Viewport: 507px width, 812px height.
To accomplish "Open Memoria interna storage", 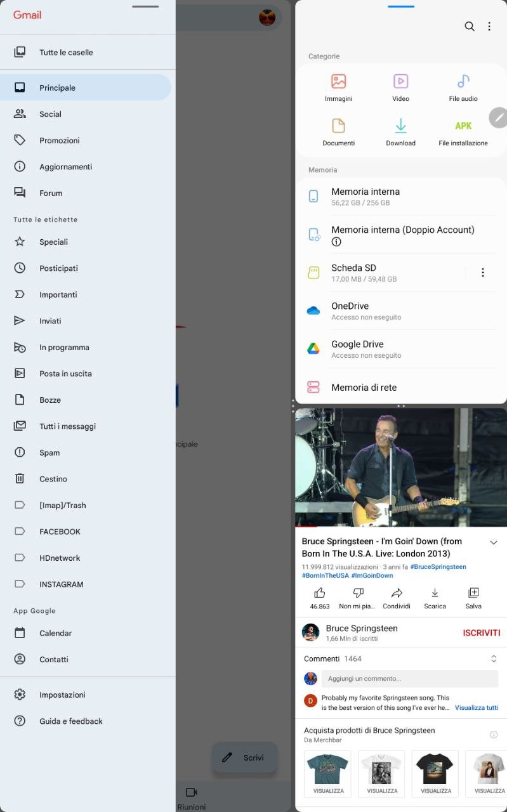I will pos(401,197).
